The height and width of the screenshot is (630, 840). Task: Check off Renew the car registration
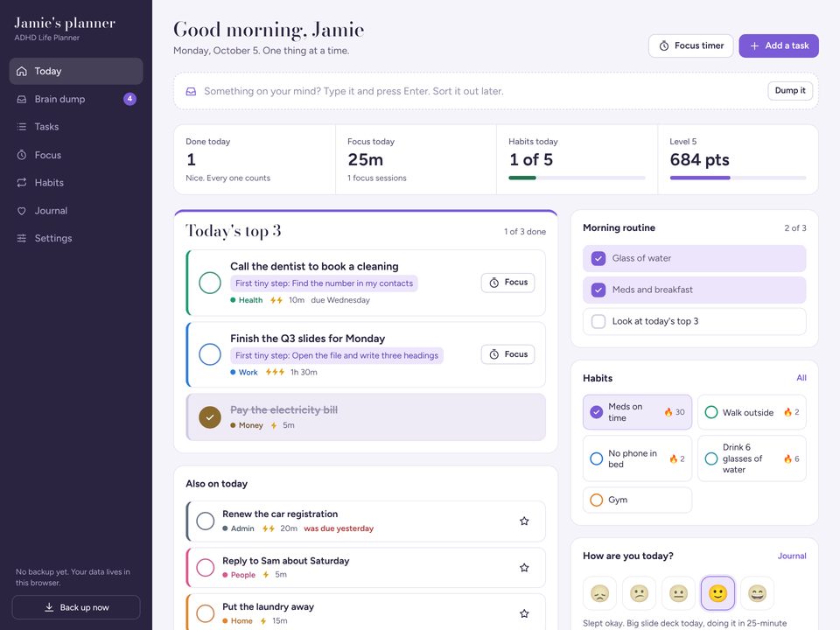coord(205,521)
